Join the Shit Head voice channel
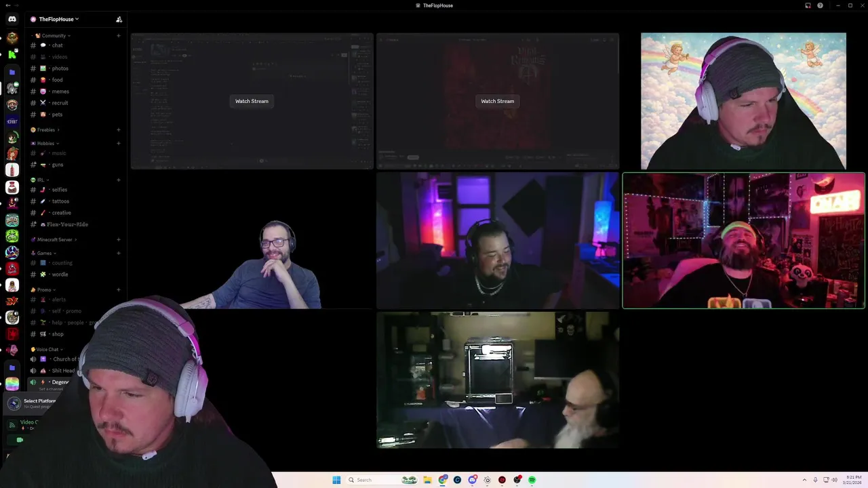 tap(54, 371)
